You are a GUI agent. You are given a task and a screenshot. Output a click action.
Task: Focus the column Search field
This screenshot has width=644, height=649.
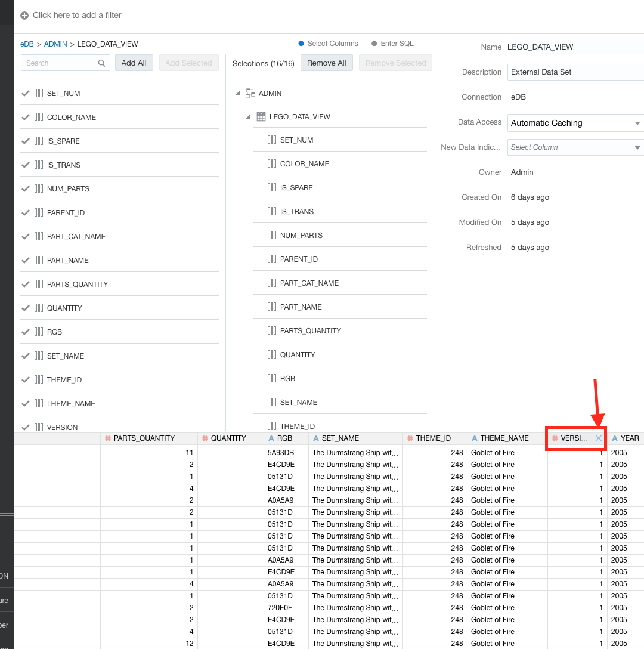point(66,63)
